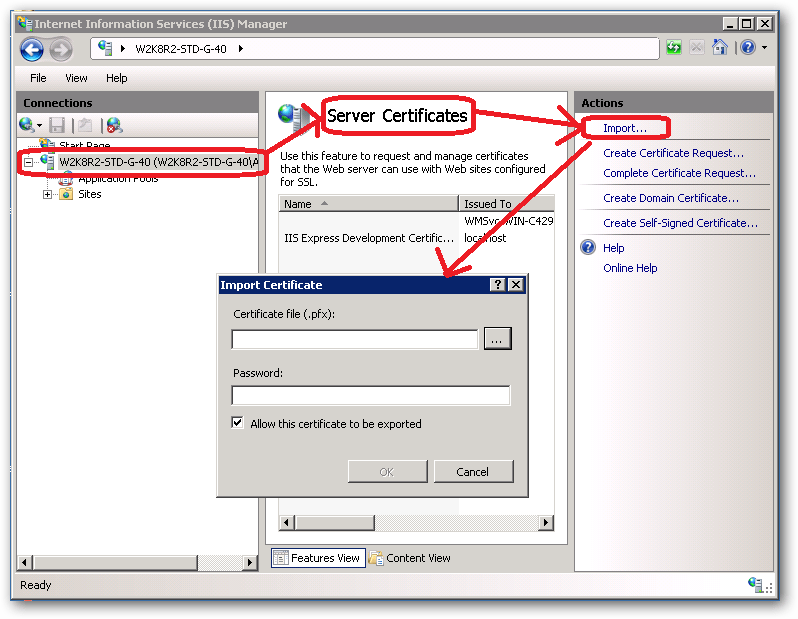The width and height of the screenshot is (798, 619).
Task: Open the File menu
Action: pos(38,78)
